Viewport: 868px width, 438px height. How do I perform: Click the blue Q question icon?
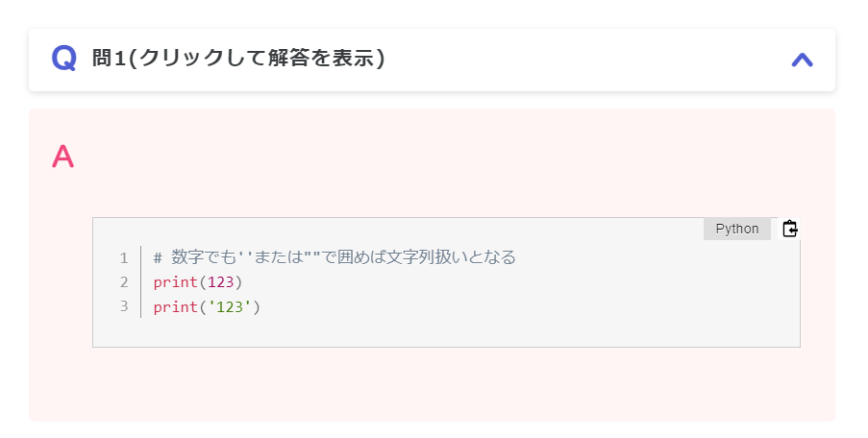(63, 59)
